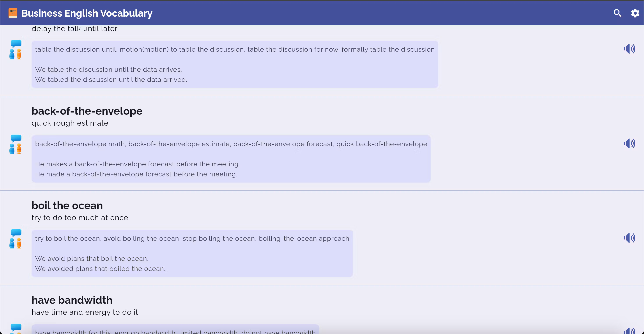Click collocations line starting 'try to boil the ocean'
644x334 pixels.
[x=192, y=239]
